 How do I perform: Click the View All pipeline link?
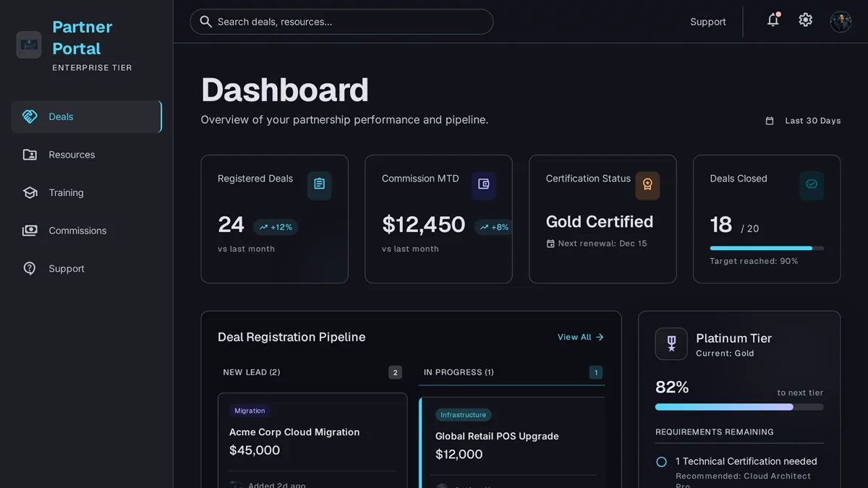[x=581, y=337]
